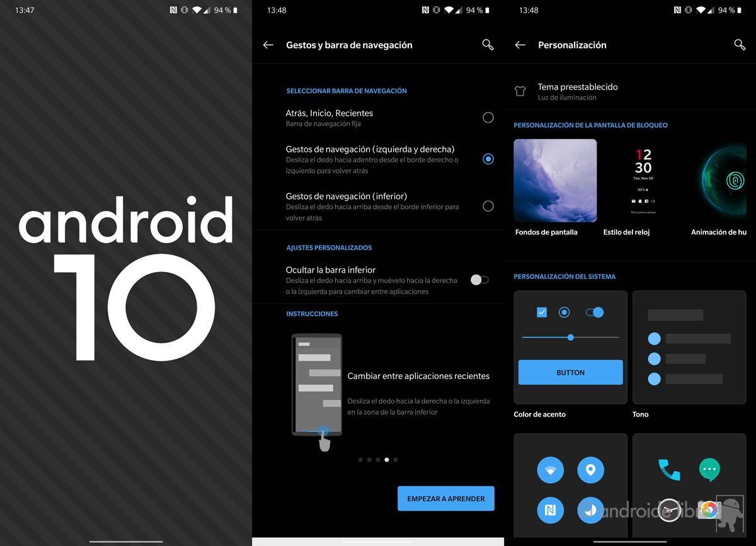
Task: Tap the phone handset icon preview
Action: click(x=669, y=470)
